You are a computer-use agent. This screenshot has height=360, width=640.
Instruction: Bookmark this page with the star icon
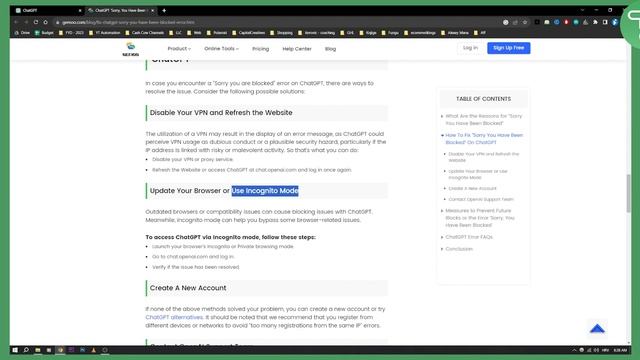coord(525,22)
